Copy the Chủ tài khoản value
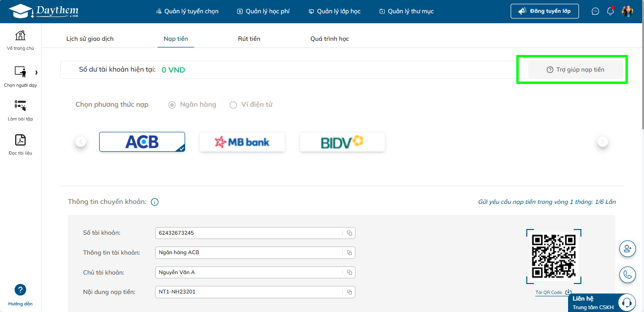 click(x=349, y=272)
